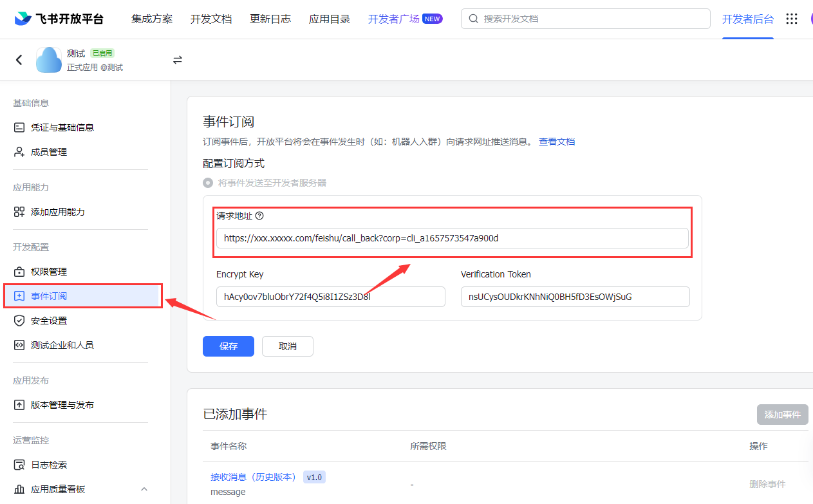Open the 开发文档 top menu
The image size is (813, 504).
click(x=210, y=19)
